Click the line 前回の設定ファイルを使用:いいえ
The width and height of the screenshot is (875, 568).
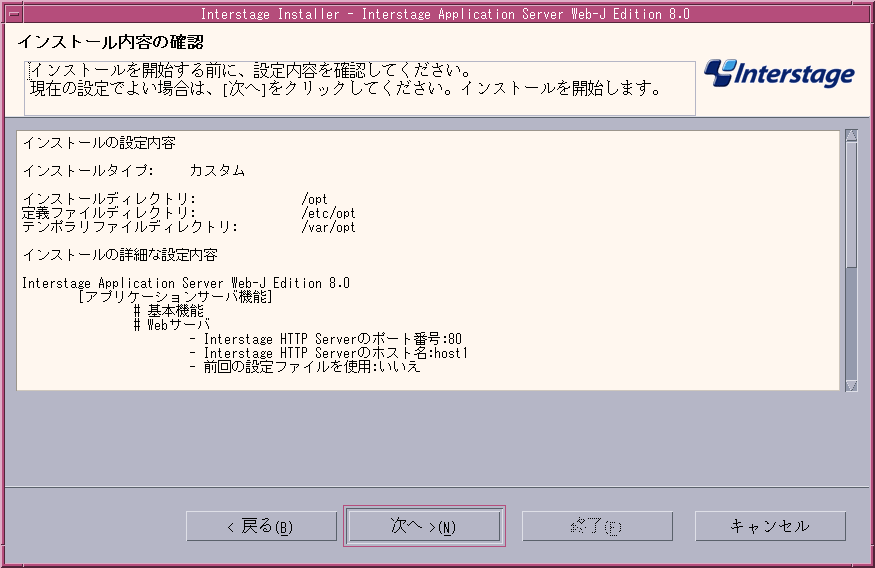pyautogui.click(x=305, y=367)
